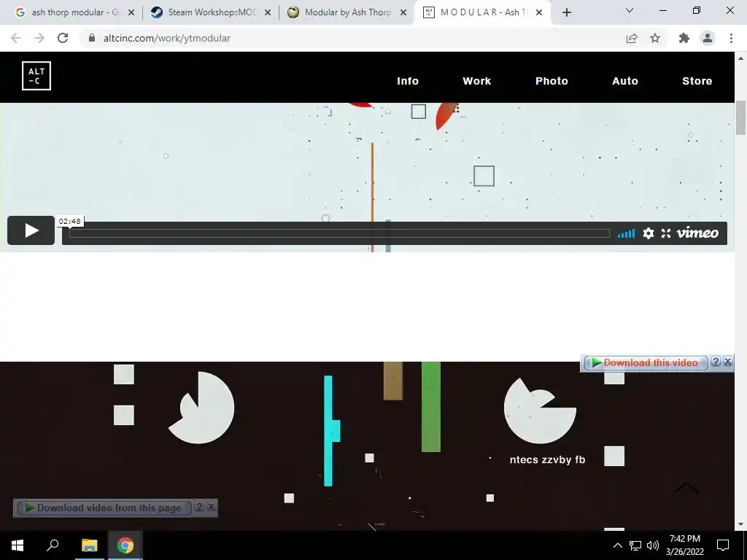Open the vimeo logo link

click(x=697, y=233)
